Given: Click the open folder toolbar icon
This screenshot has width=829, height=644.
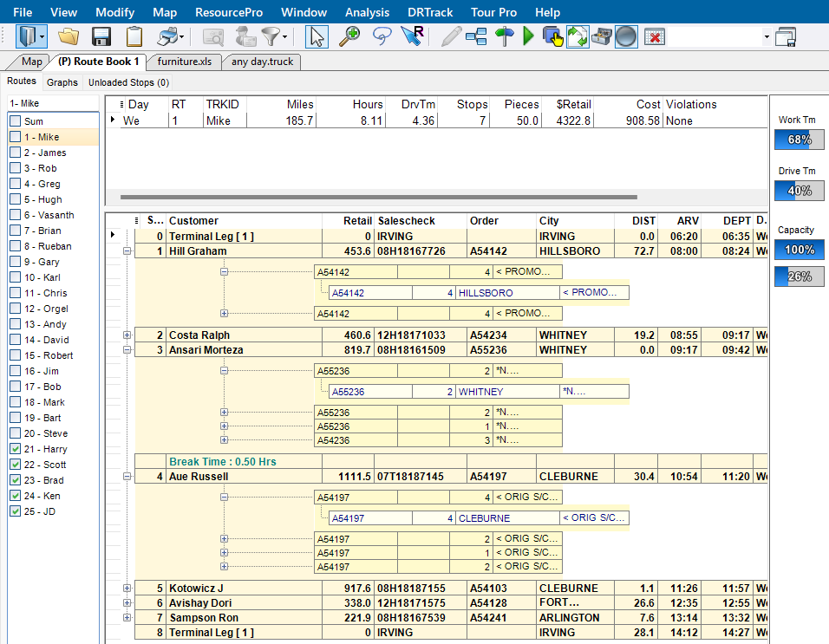Looking at the screenshot, I should point(69,37).
